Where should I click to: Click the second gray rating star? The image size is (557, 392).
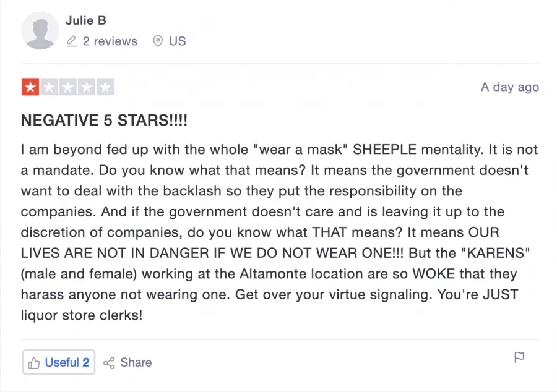49,87
